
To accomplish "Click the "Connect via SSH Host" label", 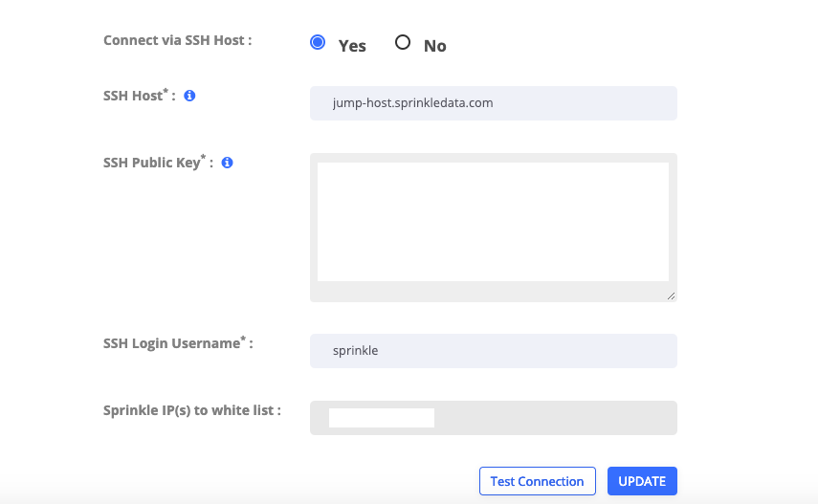I will [x=177, y=41].
